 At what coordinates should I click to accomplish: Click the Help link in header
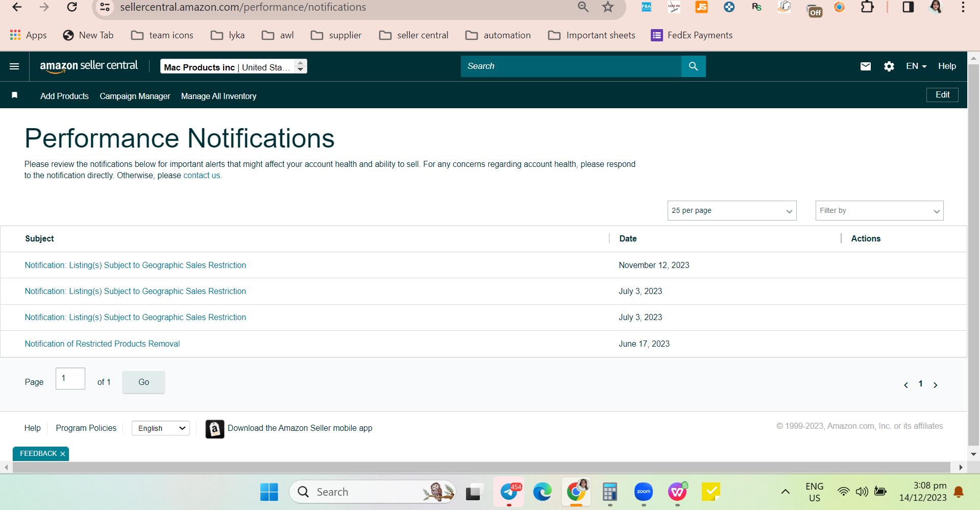(x=947, y=66)
